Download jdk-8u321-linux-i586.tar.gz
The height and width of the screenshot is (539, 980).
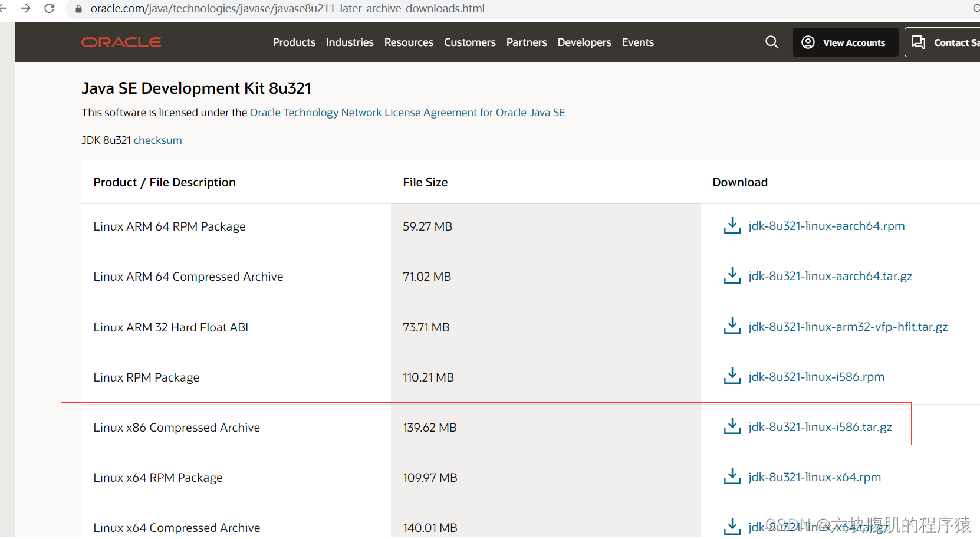[x=820, y=427]
